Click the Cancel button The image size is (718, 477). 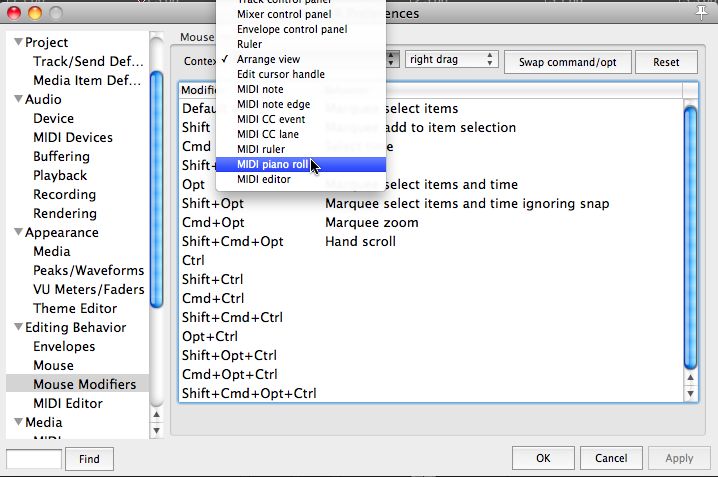click(611, 458)
